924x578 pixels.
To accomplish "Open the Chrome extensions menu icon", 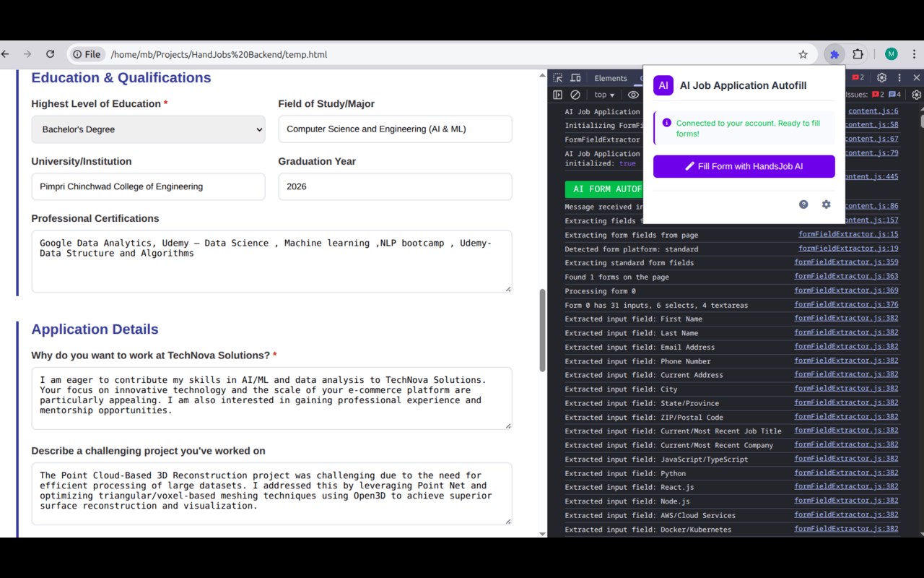I will [x=858, y=54].
